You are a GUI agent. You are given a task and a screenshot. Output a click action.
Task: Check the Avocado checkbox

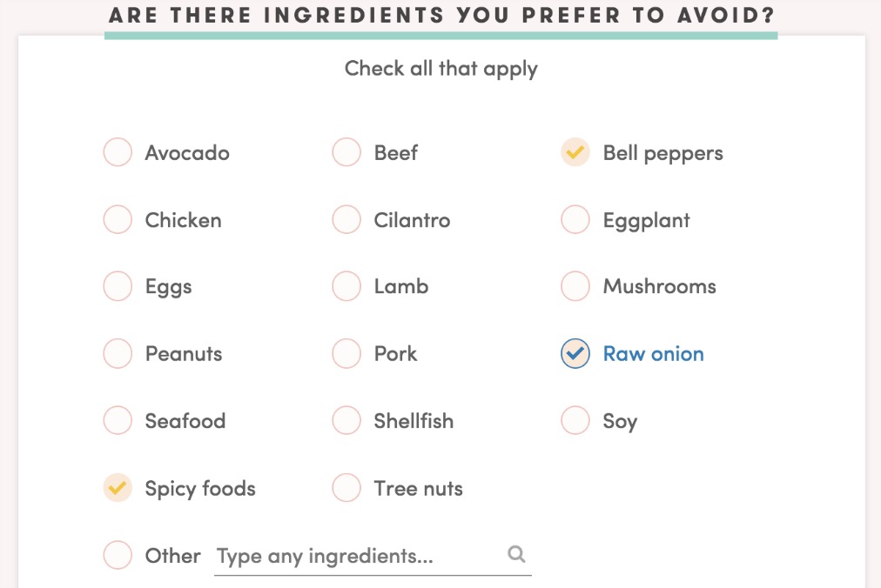[x=118, y=152]
